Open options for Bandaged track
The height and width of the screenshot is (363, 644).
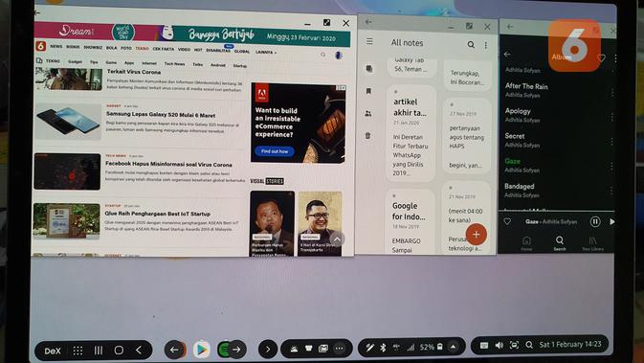pos(611,191)
